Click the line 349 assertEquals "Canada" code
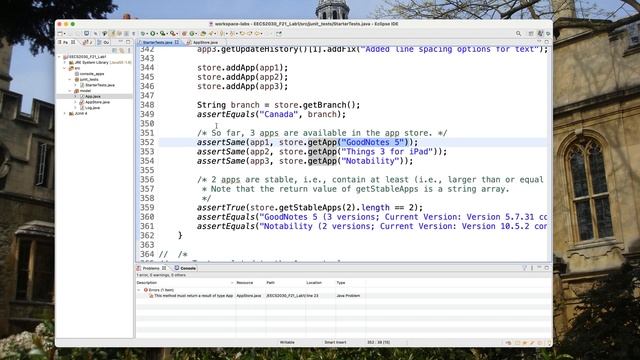The width and height of the screenshot is (640, 360). 271,114
